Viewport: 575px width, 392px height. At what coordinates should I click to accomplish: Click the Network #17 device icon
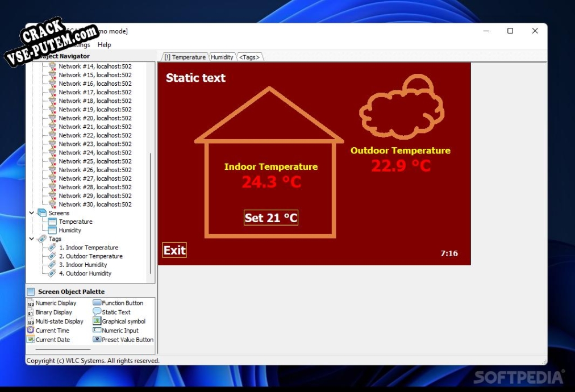[x=52, y=93]
